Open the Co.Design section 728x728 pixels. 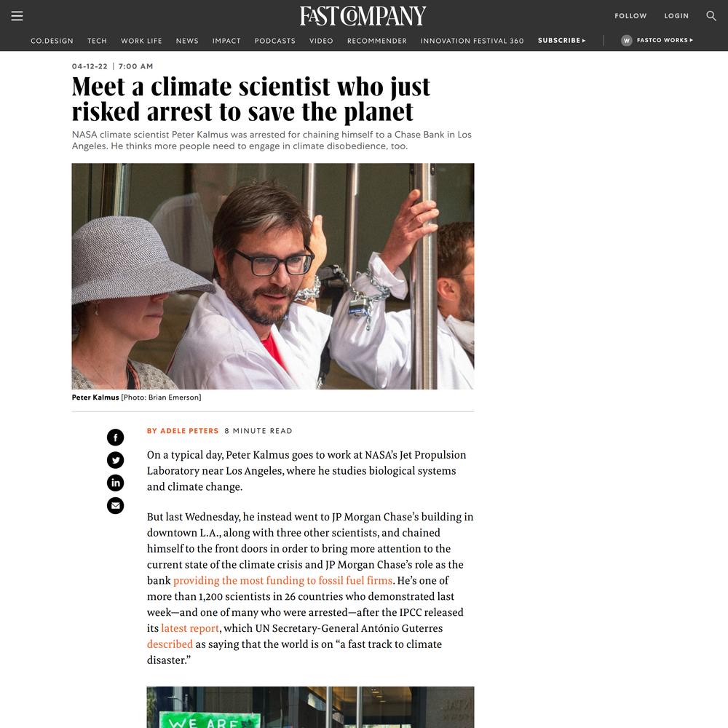point(52,41)
